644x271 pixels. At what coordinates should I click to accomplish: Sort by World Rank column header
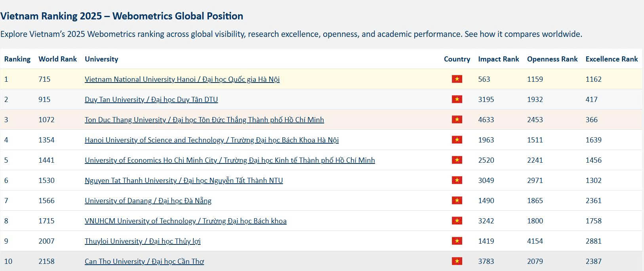57,59
